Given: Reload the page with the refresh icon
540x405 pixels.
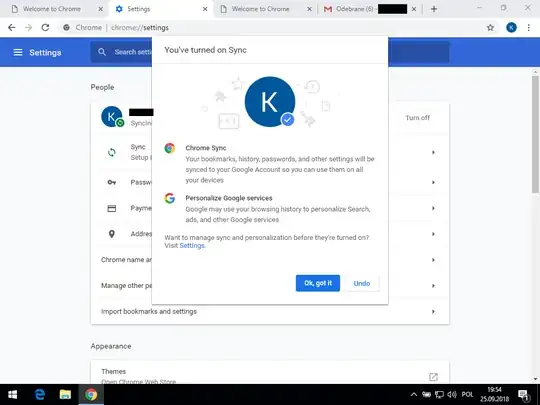Looking at the screenshot, I should pyautogui.click(x=45, y=28).
